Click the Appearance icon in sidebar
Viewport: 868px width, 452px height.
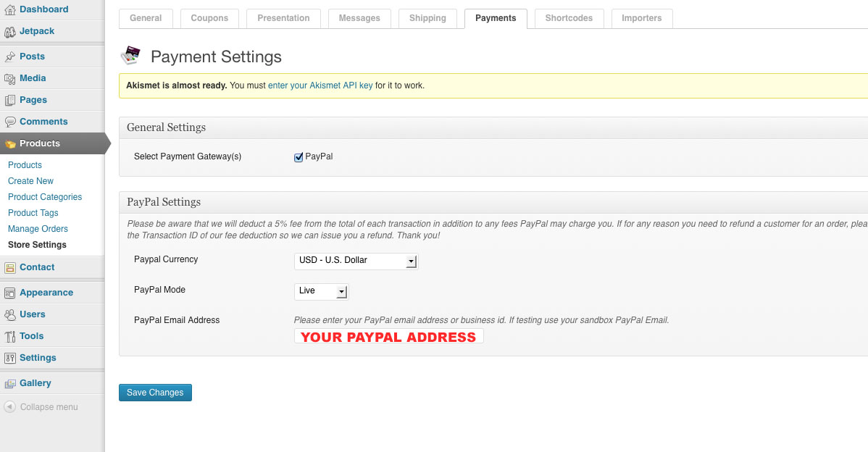click(x=10, y=293)
